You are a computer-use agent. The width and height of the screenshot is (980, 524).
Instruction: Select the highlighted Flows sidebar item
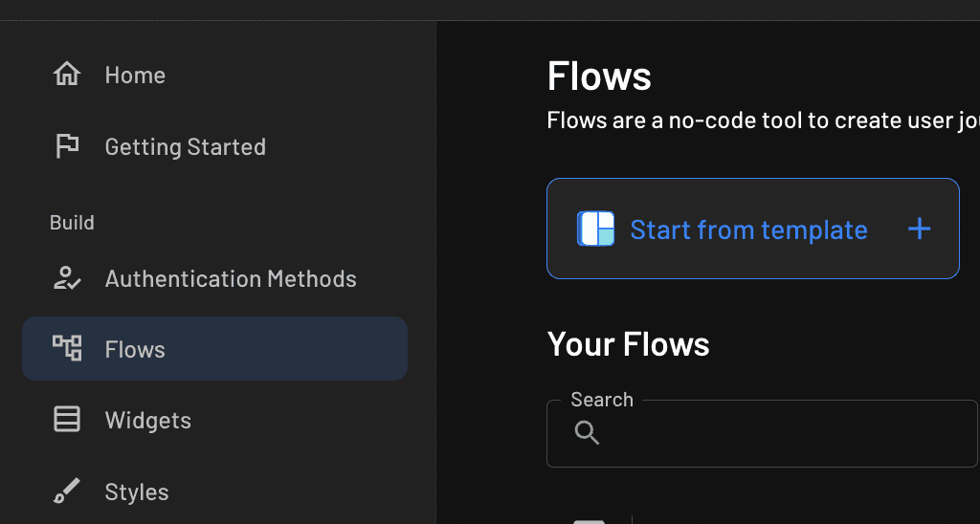[214, 349]
